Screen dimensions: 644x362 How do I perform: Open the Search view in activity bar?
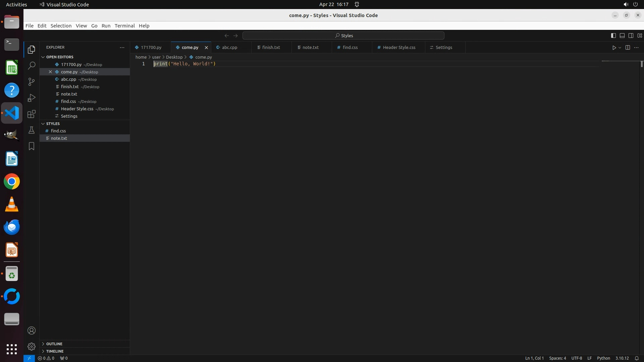(x=32, y=66)
